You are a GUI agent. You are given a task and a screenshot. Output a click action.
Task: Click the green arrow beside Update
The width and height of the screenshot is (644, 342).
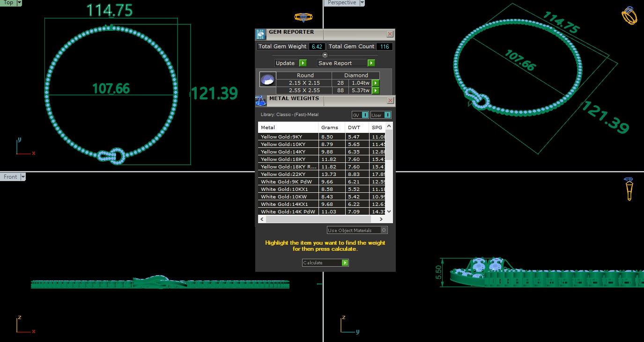(x=303, y=63)
